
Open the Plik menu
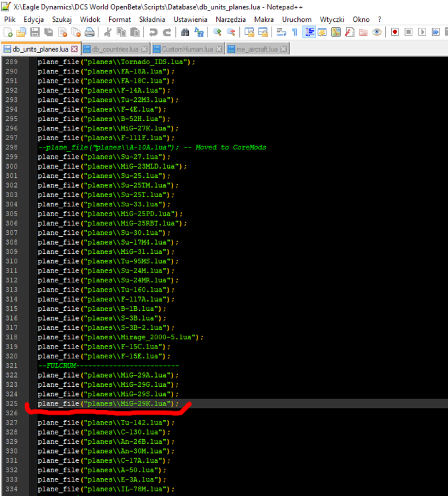(10, 20)
